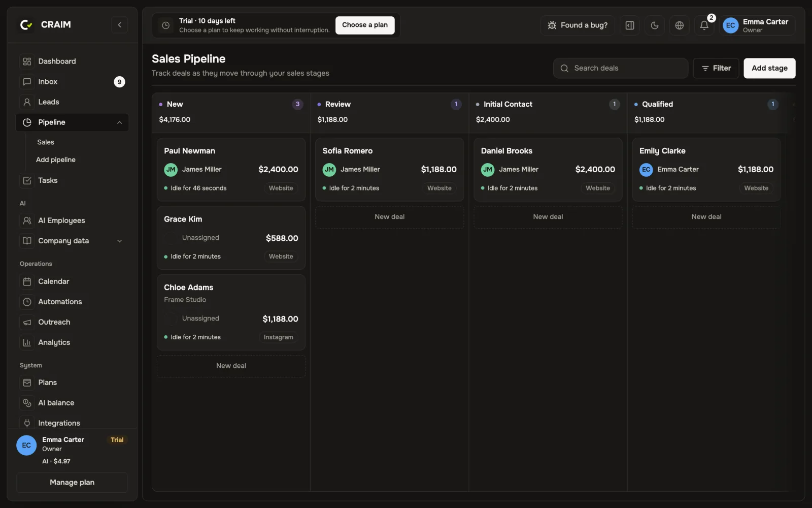Open the Analytics chart icon
Viewport: 812px width, 508px height.
[27, 342]
